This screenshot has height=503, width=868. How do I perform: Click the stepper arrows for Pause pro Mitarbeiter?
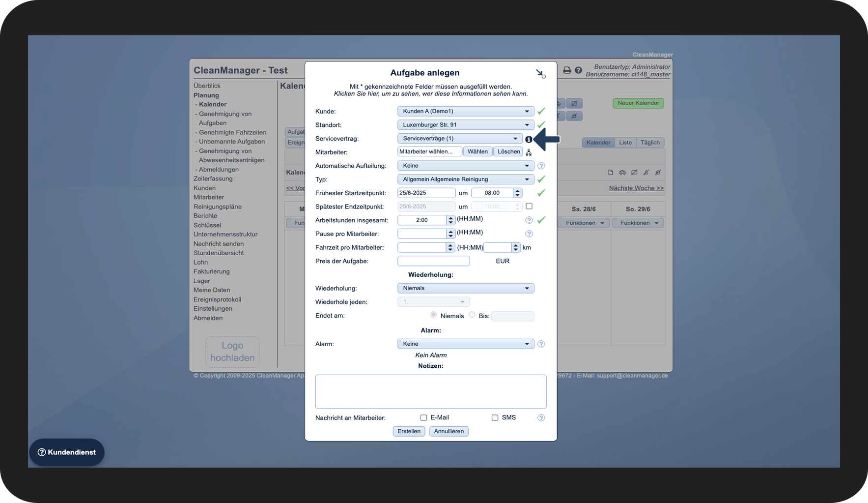450,234
